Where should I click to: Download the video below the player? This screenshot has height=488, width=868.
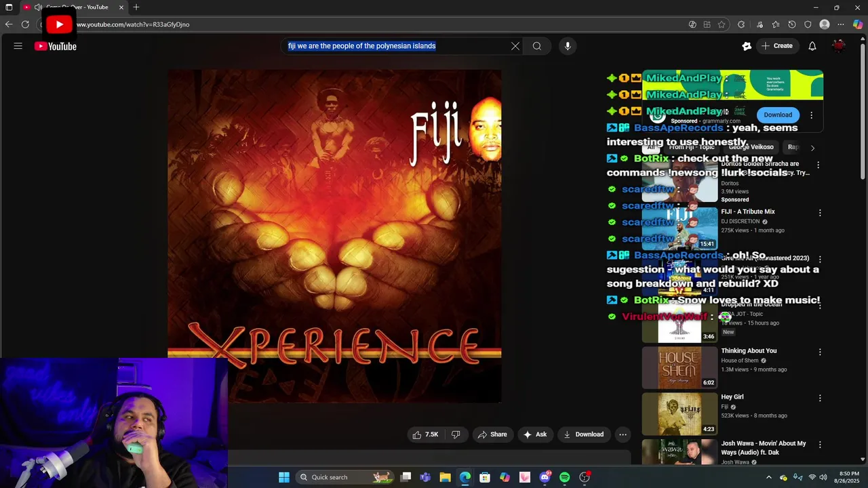583,434
